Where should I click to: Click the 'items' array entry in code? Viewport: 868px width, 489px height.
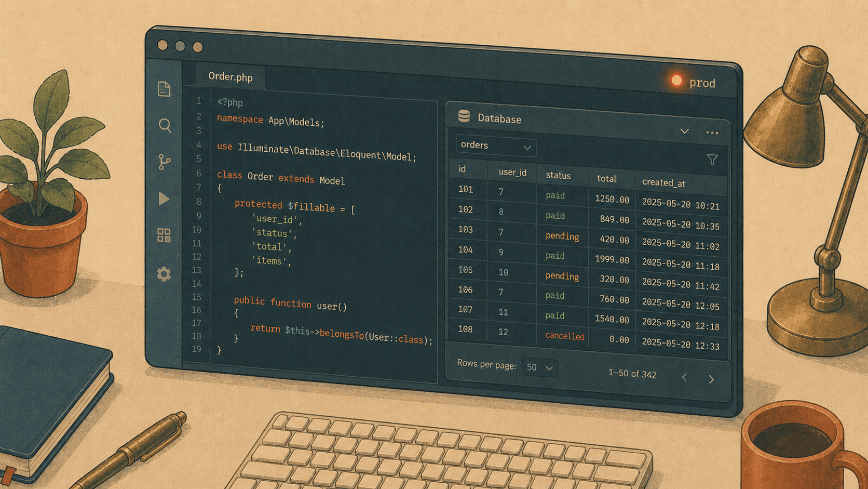[x=272, y=261]
